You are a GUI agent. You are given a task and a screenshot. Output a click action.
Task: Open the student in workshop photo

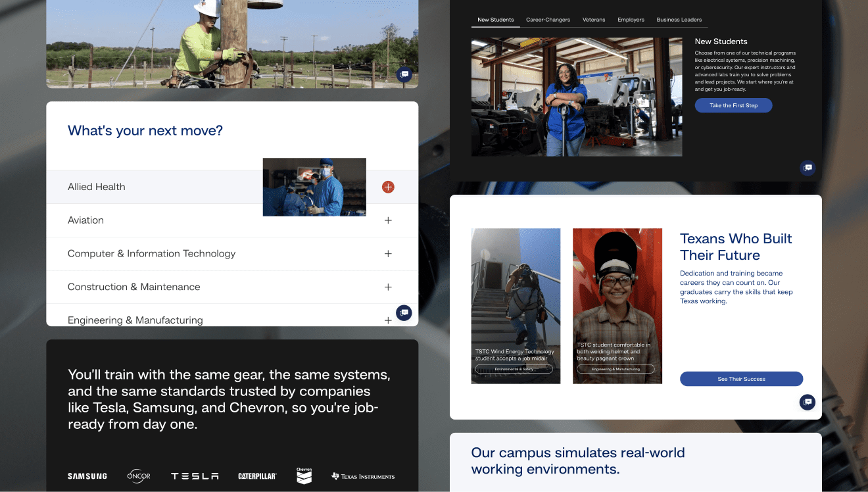coord(577,97)
